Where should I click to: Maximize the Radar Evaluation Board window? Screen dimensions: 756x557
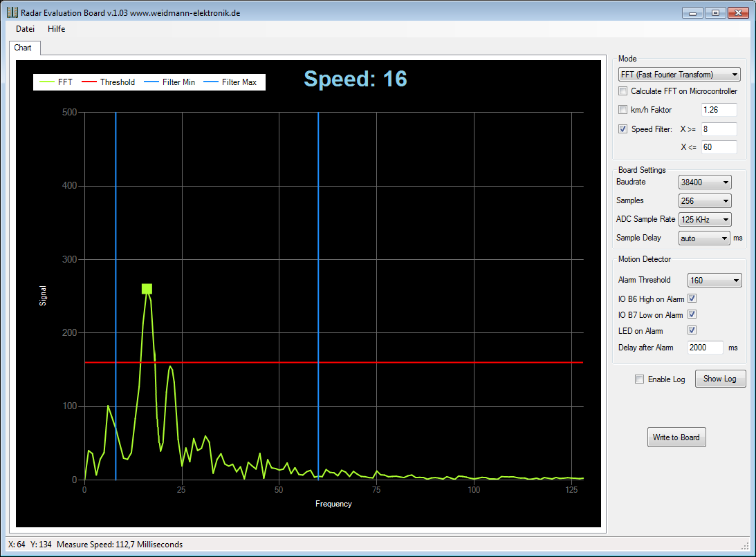click(x=715, y=13)
